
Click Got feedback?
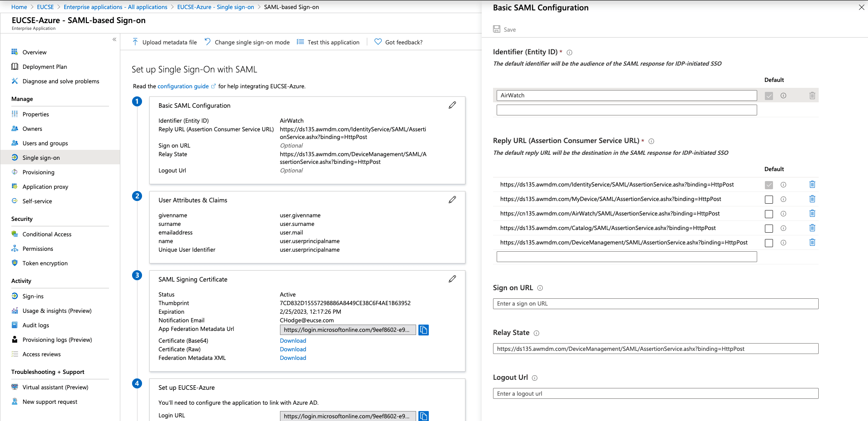click(398, 42)
